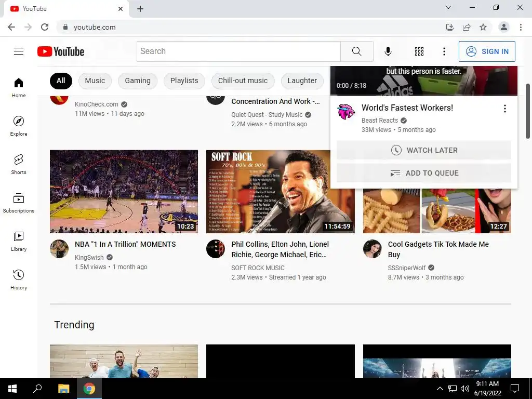This screenshot has width=532, height=399.
Task: Open YouTube settings three-dot menu
Action: [444, 51]
